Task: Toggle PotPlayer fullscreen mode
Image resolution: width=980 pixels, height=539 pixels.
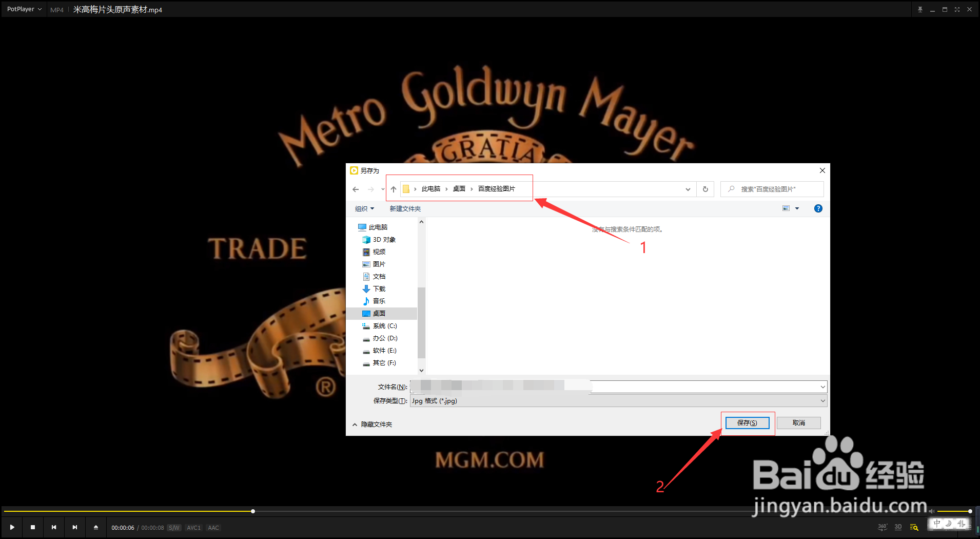Action: click(957, 9)
